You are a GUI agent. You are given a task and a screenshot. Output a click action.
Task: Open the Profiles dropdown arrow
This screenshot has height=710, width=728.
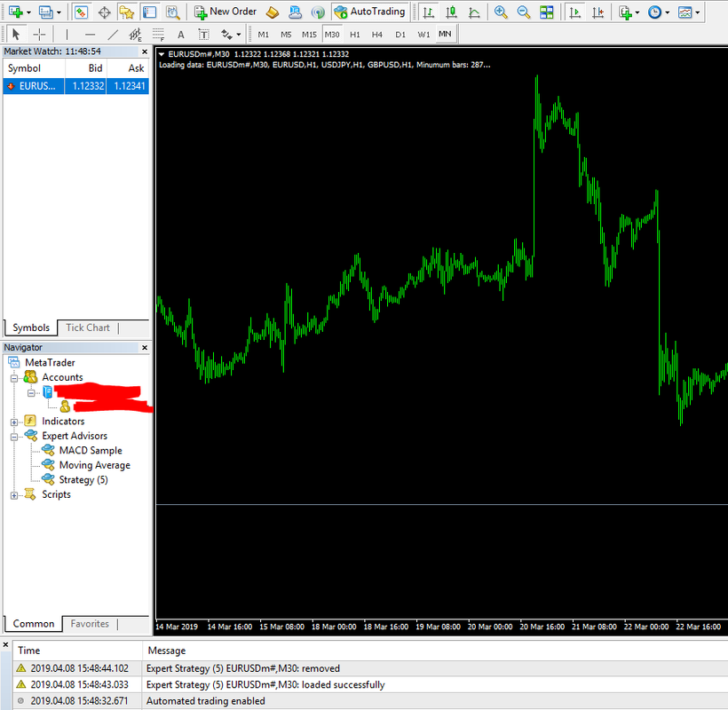59,12
